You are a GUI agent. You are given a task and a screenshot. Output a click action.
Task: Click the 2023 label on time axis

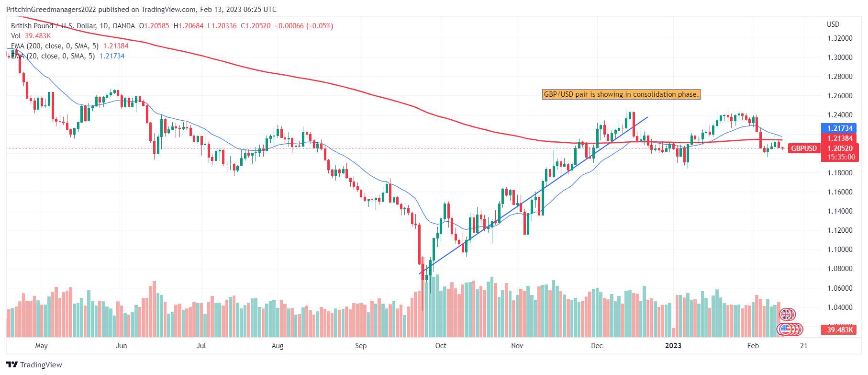(673, 346)
